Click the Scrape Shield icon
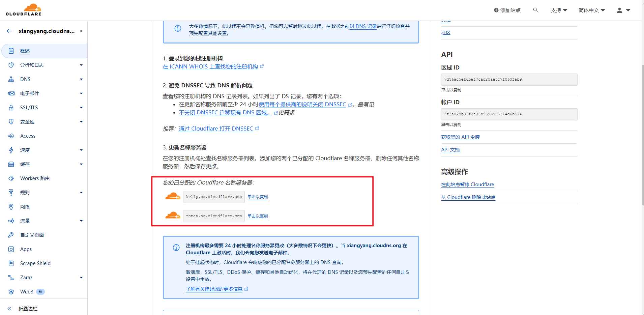Viewport: 644px width, 315px height. point(11,263)
